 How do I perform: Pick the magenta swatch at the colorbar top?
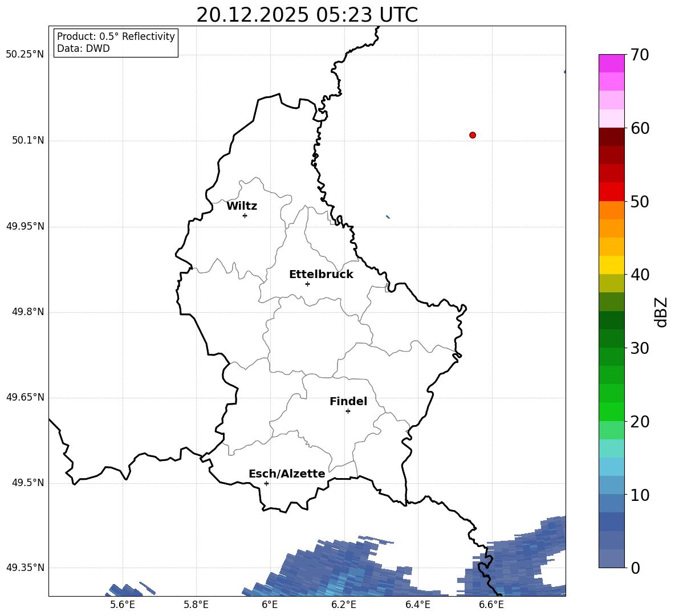[611, 63]
